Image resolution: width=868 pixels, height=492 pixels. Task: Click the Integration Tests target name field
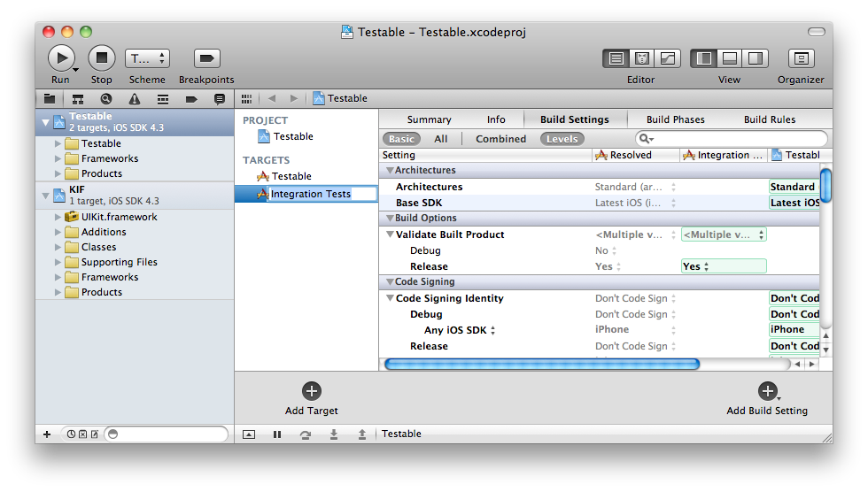pyautogui.click(x=322, y=194)
